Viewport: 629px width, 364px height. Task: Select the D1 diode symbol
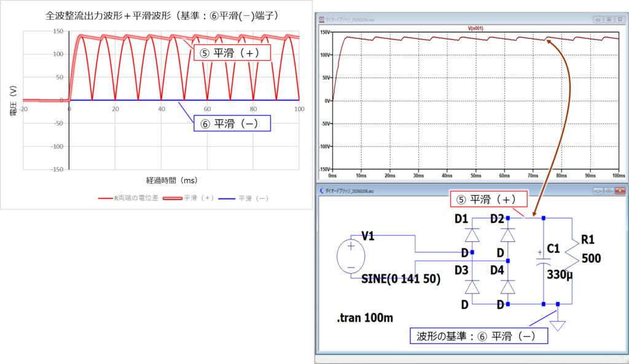[x=472, y=235]
